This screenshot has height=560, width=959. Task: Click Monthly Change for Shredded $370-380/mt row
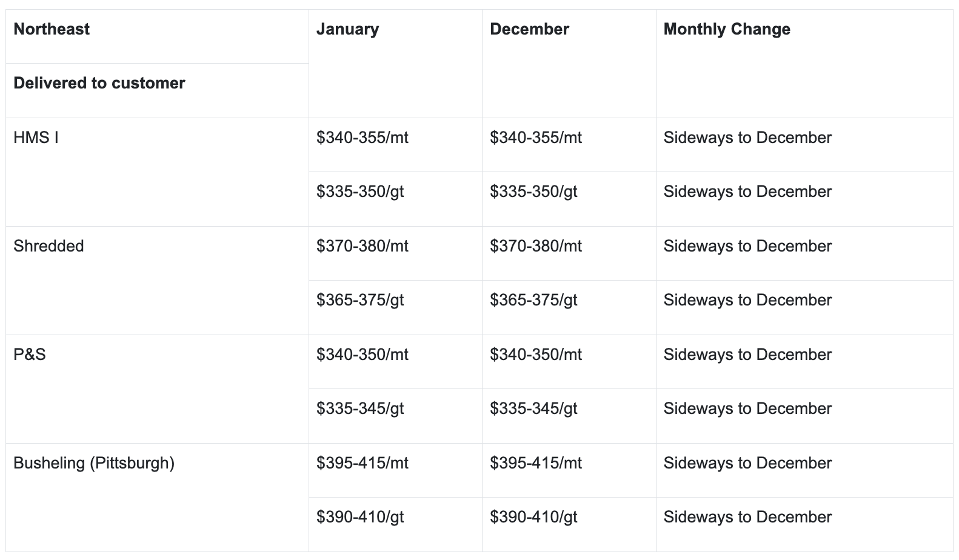(747, 246)
